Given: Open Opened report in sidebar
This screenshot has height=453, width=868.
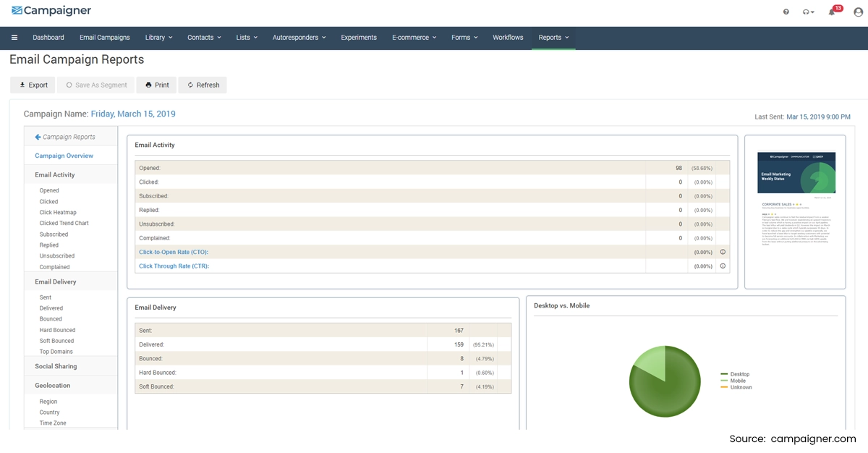Looking at the screenshot, I should 49,191.
